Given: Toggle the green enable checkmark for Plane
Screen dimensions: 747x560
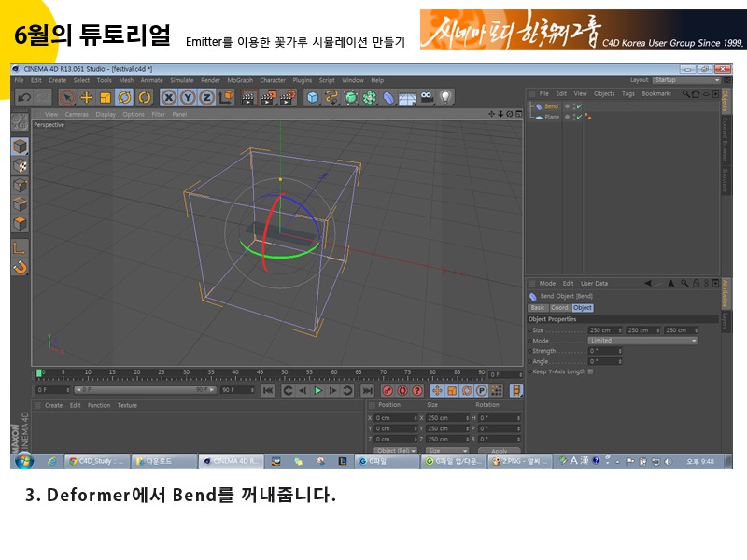Looking at the screenshot, I should click(580, 117).
